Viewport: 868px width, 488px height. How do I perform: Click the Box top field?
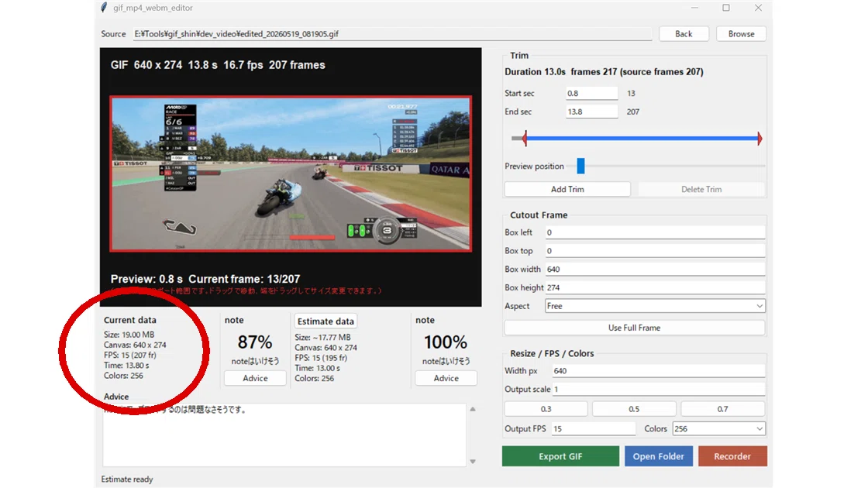coord(655,251)
